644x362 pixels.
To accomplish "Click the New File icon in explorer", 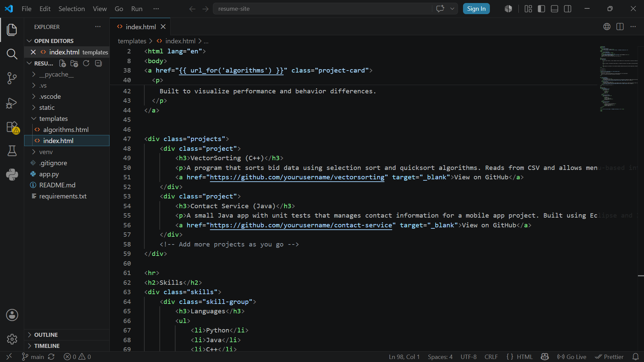I will 62,63.
